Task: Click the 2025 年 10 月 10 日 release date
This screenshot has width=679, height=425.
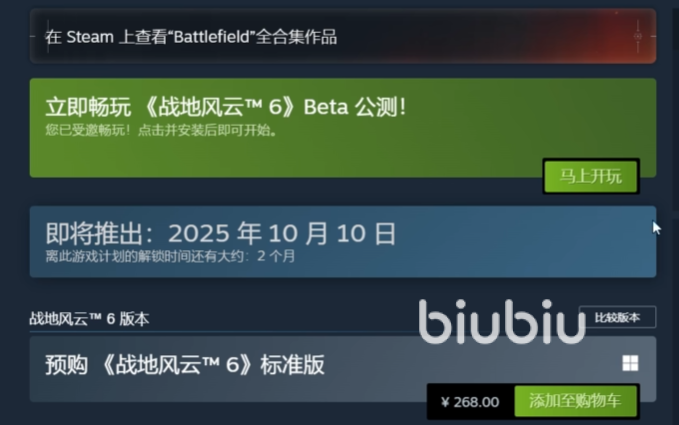Action: point(282,234)
